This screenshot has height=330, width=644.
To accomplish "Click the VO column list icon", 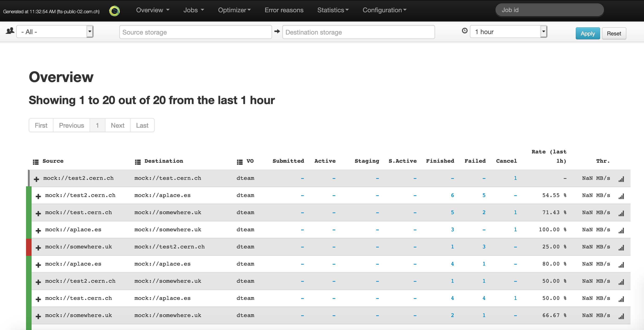I will pos(240,162).
